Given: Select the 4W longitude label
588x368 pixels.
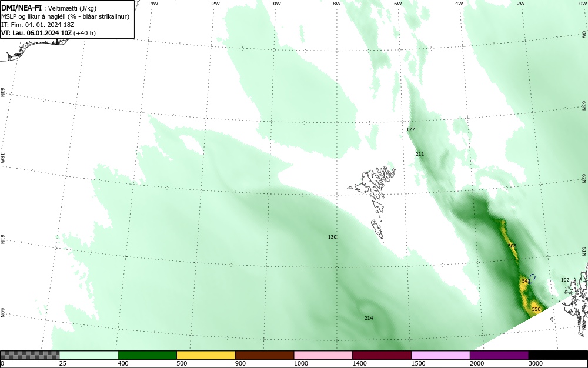Looking at the screenshot, I should tap(459, 4).
